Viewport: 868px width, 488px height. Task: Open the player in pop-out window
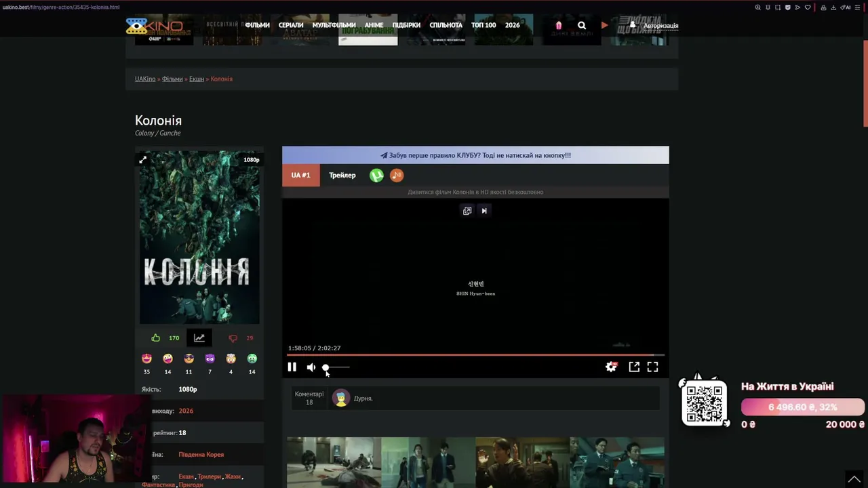point(634,367)
